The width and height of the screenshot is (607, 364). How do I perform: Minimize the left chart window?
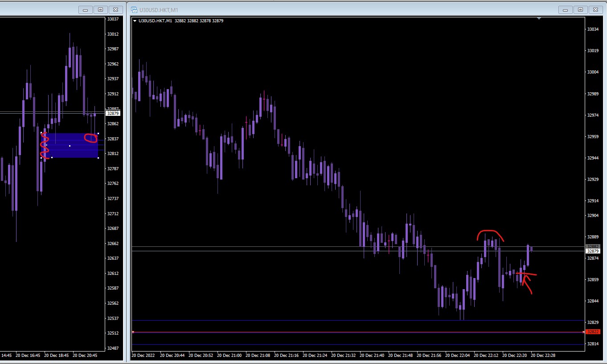pyautogui.click(x=85, y=9)
